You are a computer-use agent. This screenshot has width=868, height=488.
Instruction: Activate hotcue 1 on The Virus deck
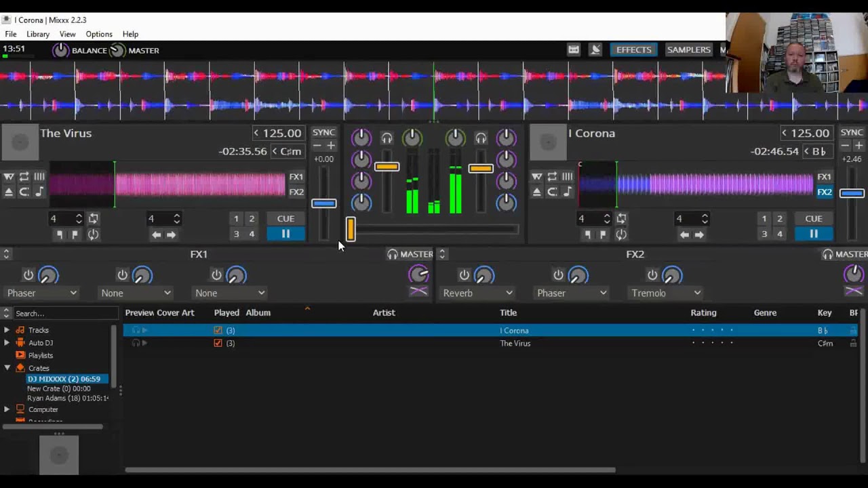(x=236, y=218)
